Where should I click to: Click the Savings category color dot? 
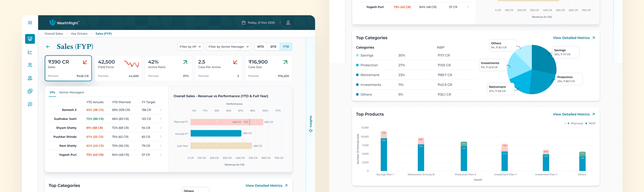[x=357, y=55]
